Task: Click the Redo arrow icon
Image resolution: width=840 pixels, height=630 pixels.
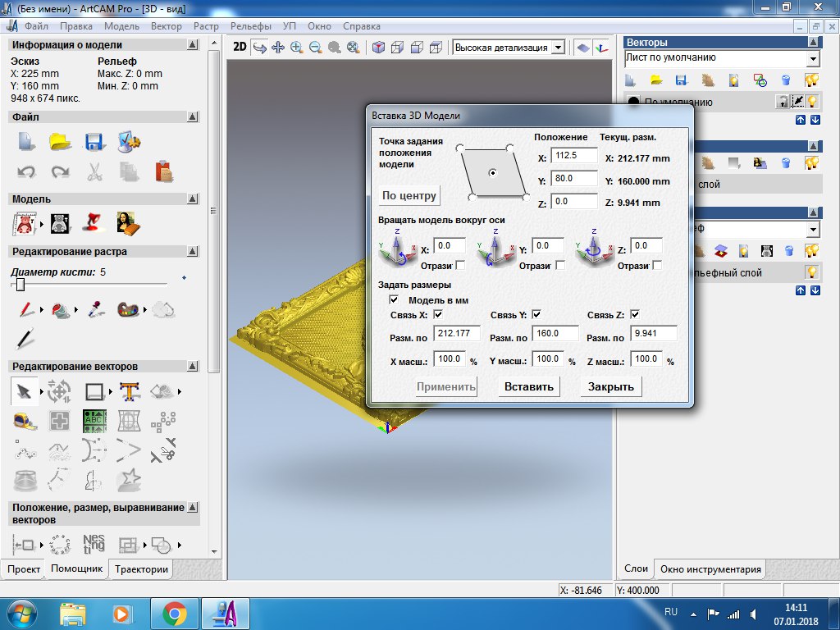Action: click(60, 172)
